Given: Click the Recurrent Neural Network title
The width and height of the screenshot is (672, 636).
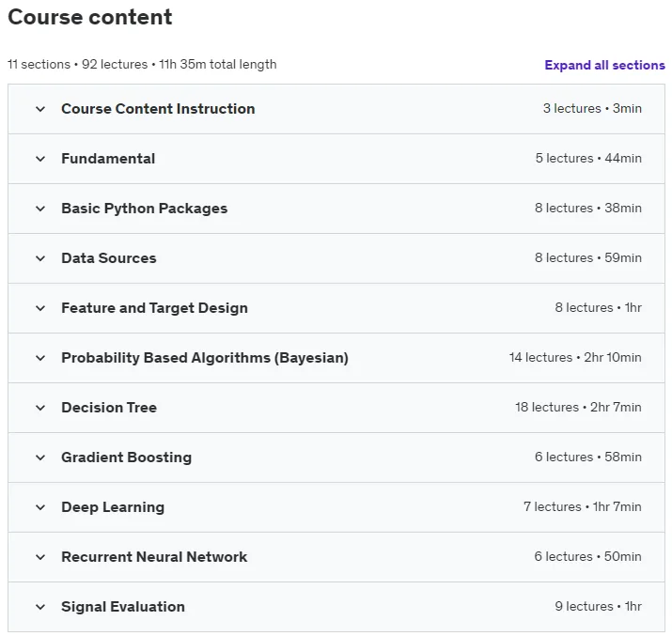Looking at the screenshot, I should tap(154, 557).
